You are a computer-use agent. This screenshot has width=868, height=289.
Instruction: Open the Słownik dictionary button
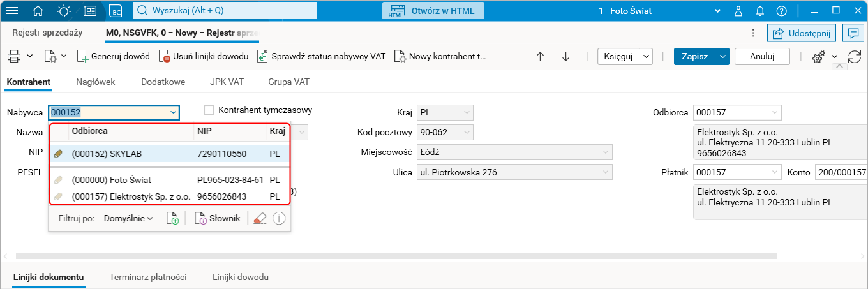point(216,218)
